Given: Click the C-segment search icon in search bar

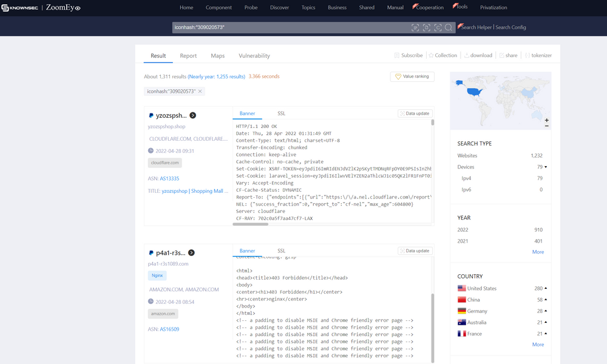Looking at the screenshot, I should click(438, 27).
